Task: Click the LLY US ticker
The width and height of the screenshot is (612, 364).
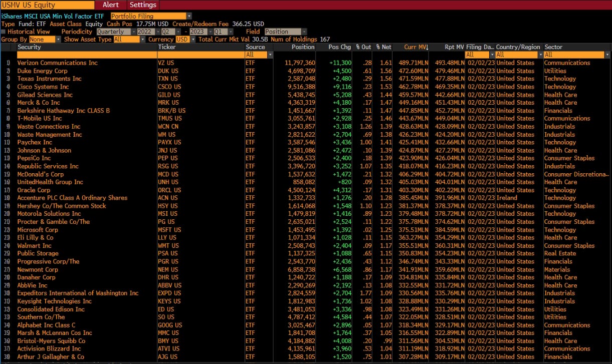Action: pyautogui.click(x=167, y=238)
